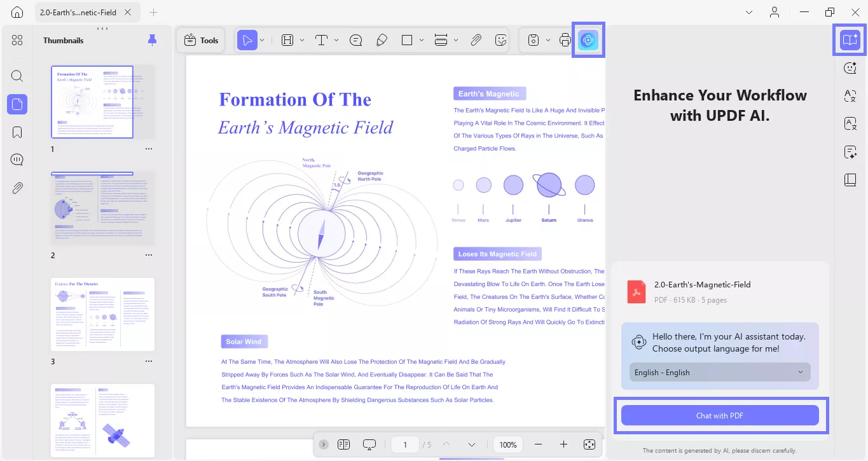The width and height of the screenshot is (868, 461).
Task: Open the Bookmarks panel icon
Action: coord(17,132)
